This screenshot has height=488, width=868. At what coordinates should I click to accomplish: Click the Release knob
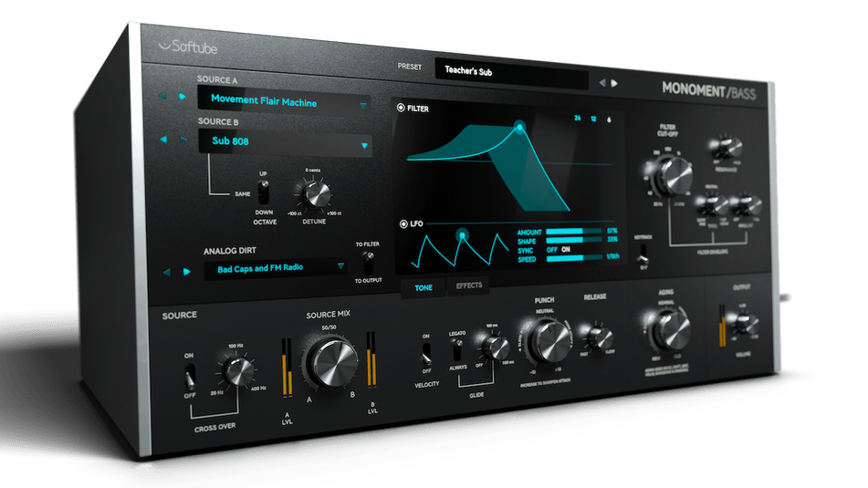[x=599, y=337]
